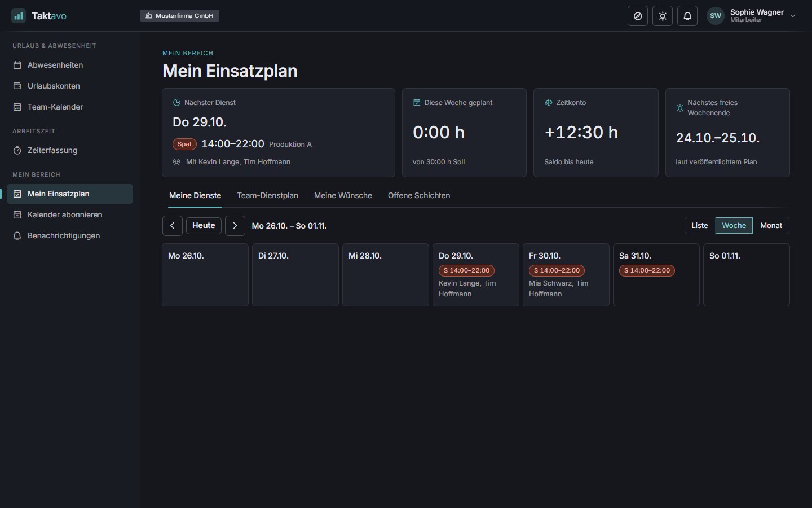Screen dimensions: 812x508
Task: Click the Mein Einsatzplan sidebar icon
Action: pos(17,194)
